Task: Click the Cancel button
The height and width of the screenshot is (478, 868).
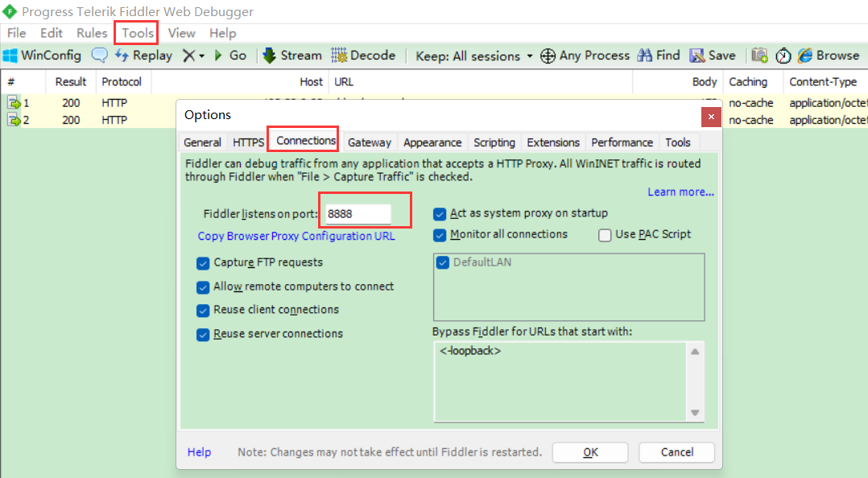Action: coord(676,452)
